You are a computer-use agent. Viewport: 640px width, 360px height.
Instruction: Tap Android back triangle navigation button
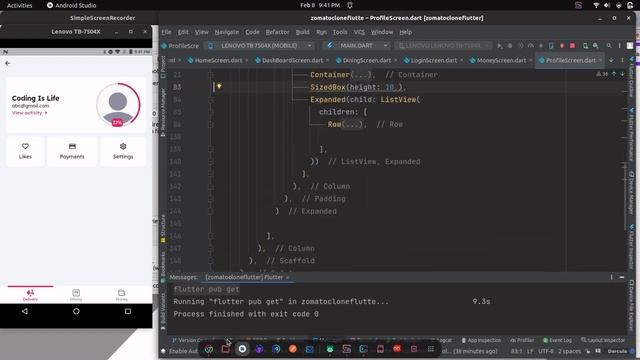point(25,311)
